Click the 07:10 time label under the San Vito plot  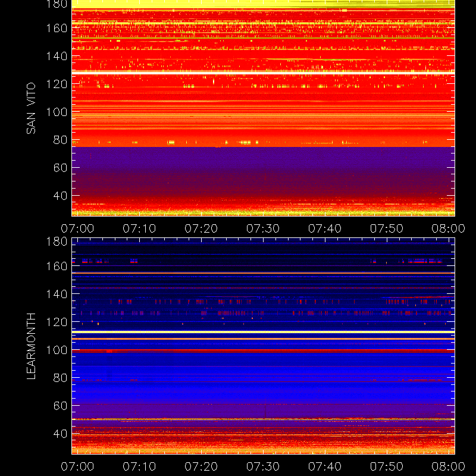(x=139, y=228)
